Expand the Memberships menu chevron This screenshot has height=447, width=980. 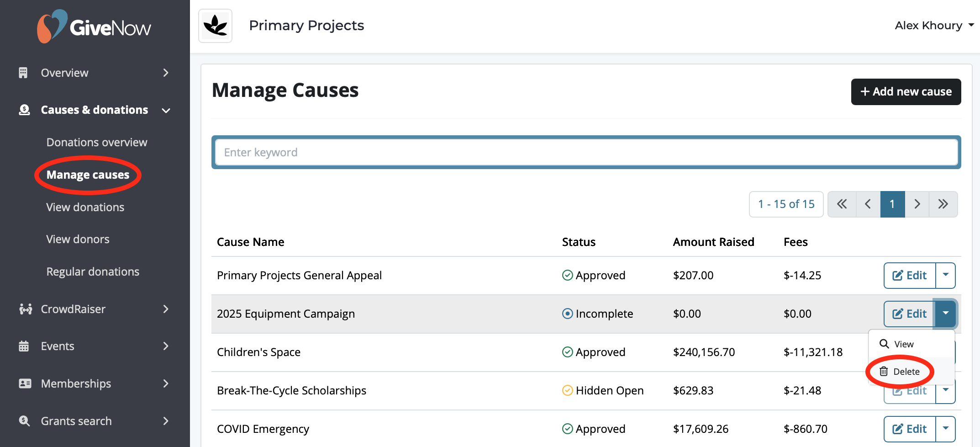tap(166, 383)
